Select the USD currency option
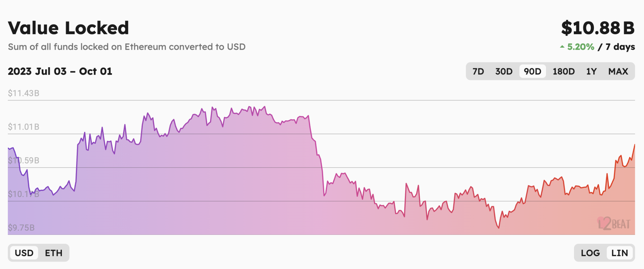Screen dimensions: 644x269 click(x=24, y=253)
